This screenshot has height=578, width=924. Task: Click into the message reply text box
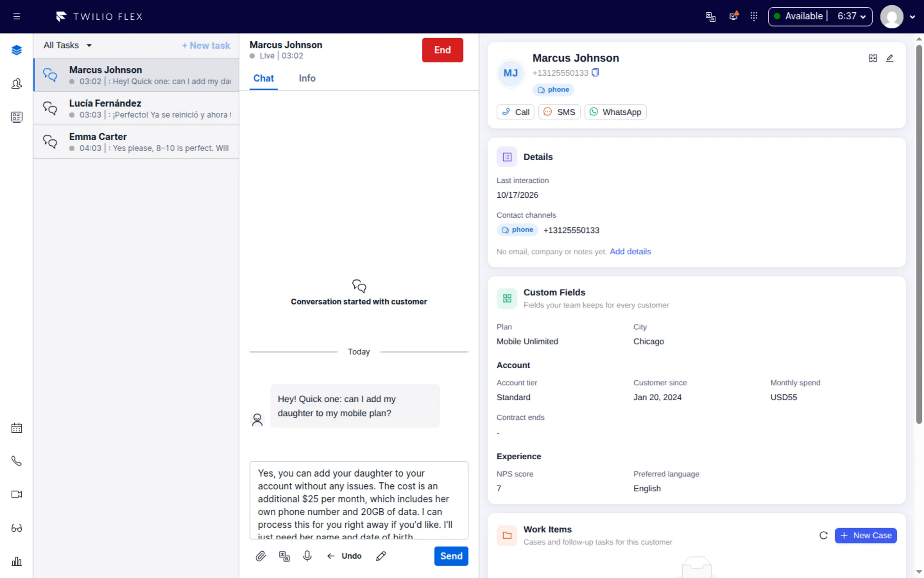[359, 500]
